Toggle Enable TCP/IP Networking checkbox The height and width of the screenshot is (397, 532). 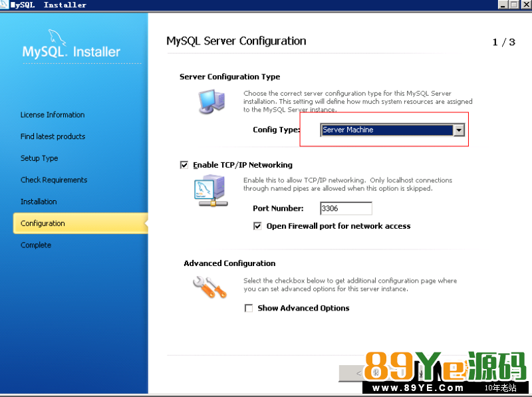184,165
